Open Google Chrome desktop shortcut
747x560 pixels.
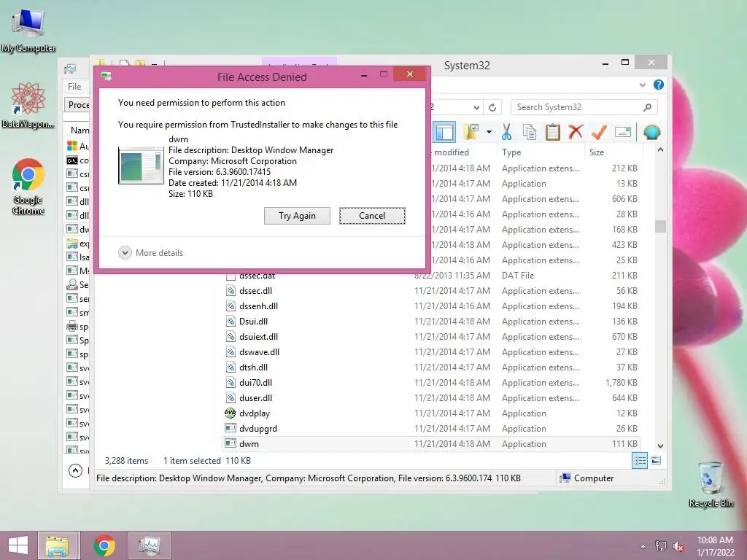(28, 186)
